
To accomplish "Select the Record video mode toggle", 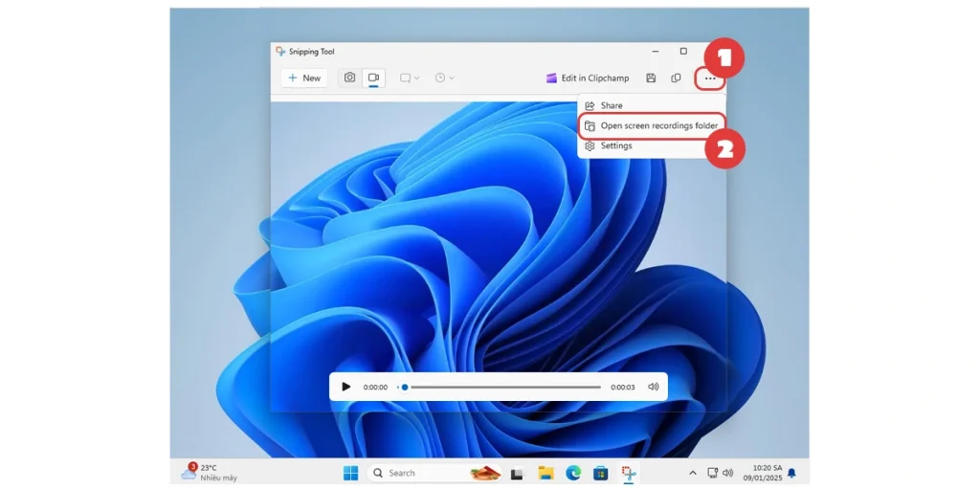I will [374, 78].
